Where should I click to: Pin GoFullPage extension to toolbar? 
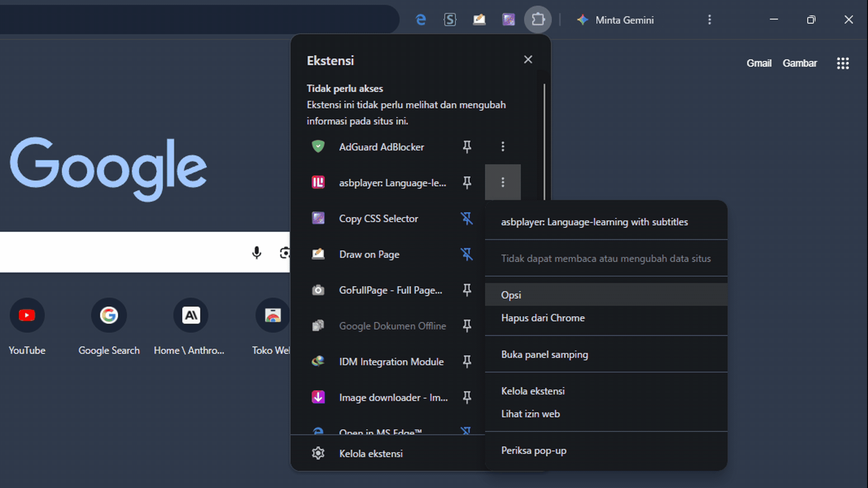click(467, 290)
